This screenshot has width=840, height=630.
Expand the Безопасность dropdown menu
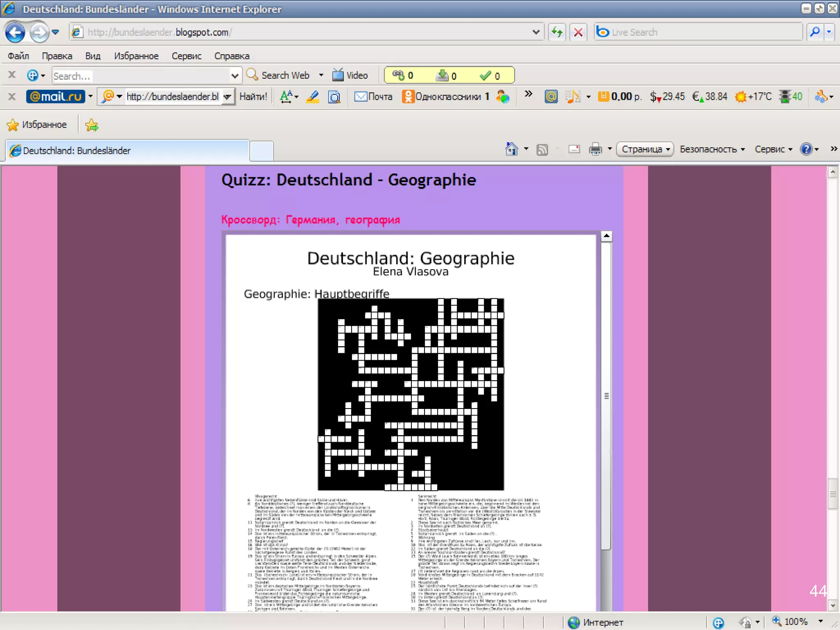click(712, 149)
